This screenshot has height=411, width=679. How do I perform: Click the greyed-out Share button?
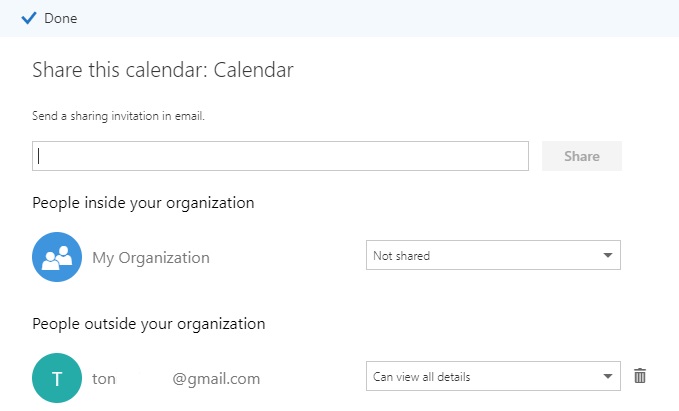pyautogui.click(x=582, y=156)
